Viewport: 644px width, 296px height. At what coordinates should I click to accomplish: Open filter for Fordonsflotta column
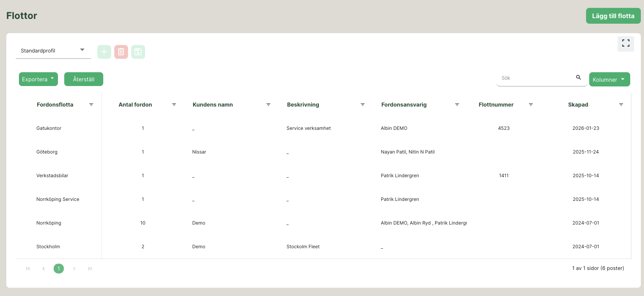91,105
